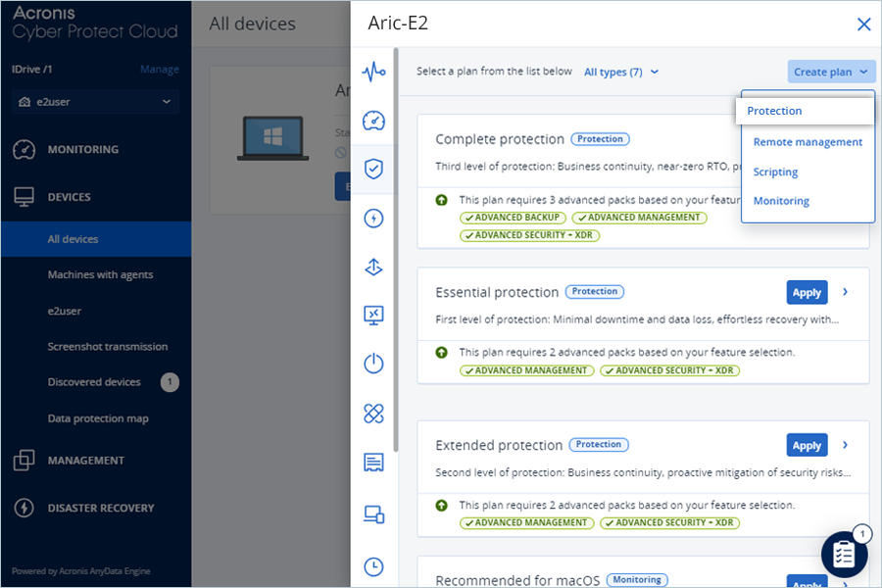Click Monitoring tag on Recommended for macOS
This screenshot has width=882, height=588.
click(x=637, y=579)
